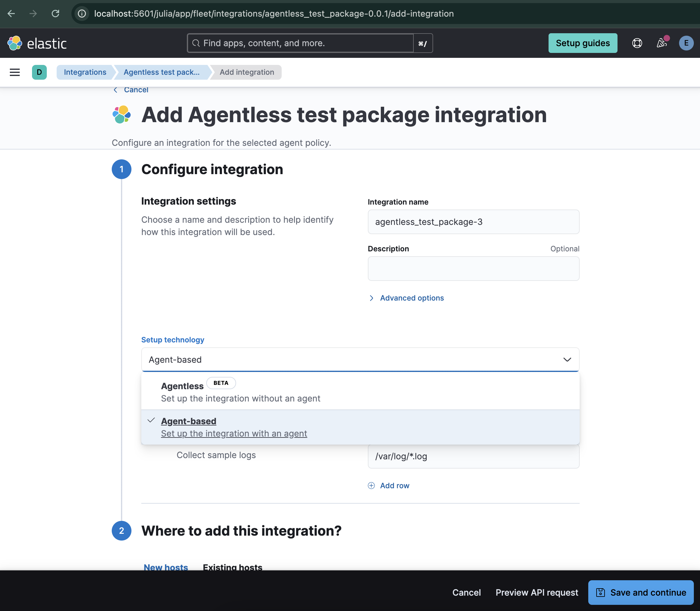Click into the Description field
The width and height of the screenshot is (700, 611).
click(473, 269)
